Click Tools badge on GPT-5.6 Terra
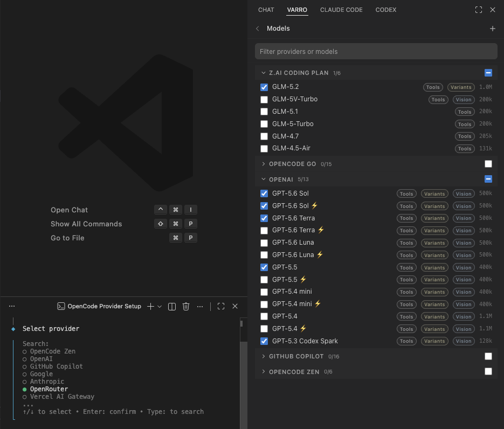The width and height of the screenshot is (504, 429). pos(406,218)
